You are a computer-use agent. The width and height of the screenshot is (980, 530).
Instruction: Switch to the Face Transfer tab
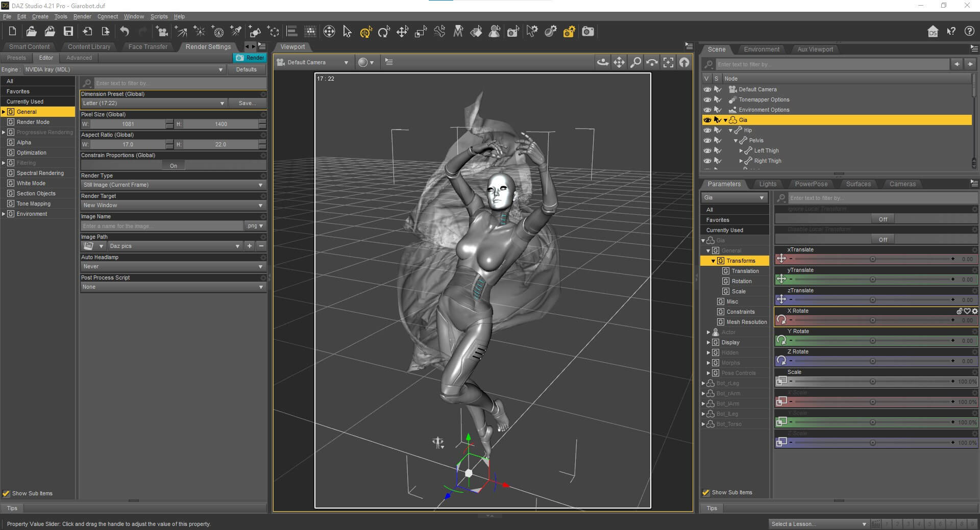coord(148,46)
